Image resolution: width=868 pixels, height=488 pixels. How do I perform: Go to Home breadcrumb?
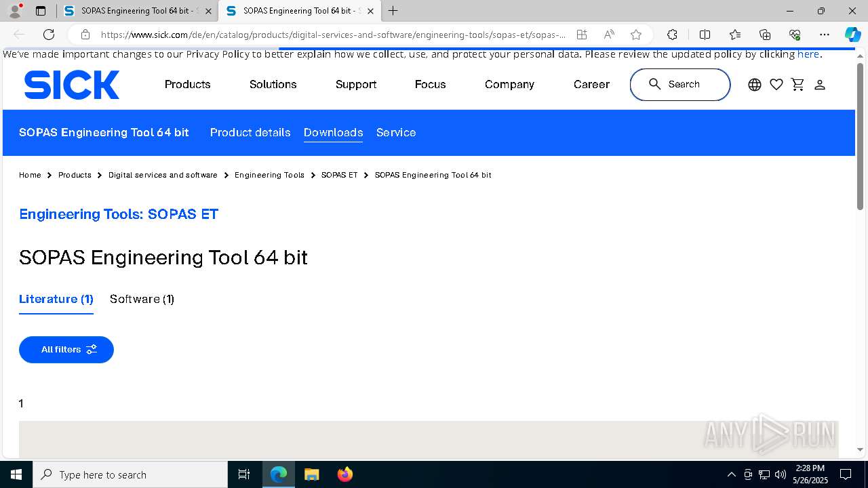click(30, 175)
